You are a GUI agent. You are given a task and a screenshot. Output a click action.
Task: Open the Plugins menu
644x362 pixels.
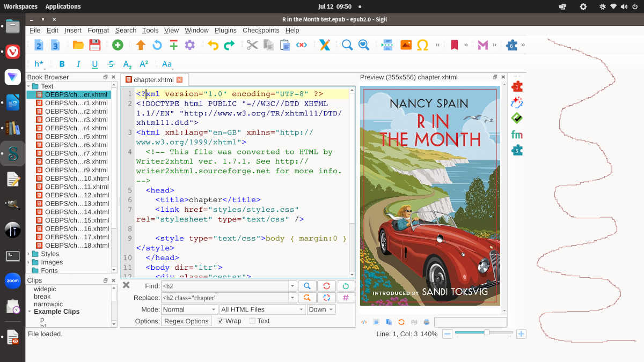tap(225, 30)
